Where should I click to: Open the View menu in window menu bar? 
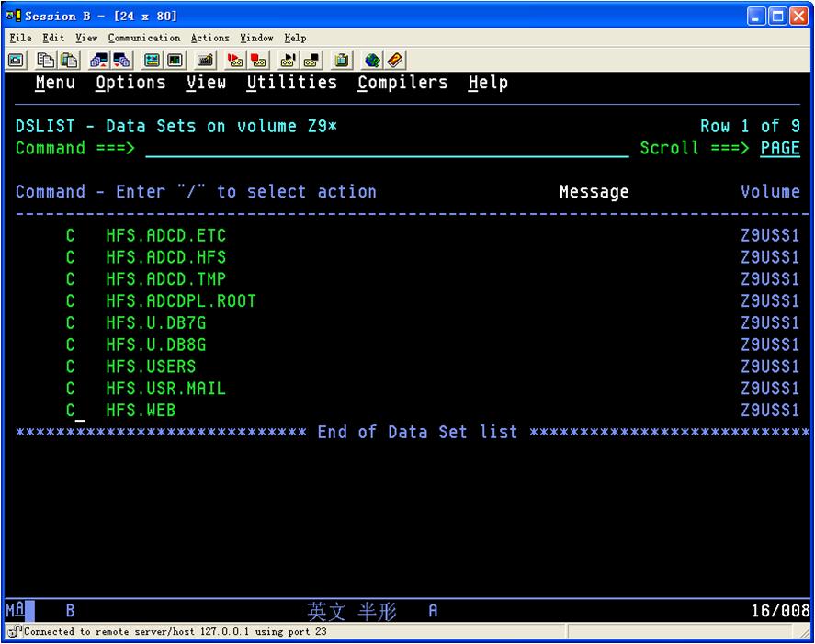click(x=86, y=38)
